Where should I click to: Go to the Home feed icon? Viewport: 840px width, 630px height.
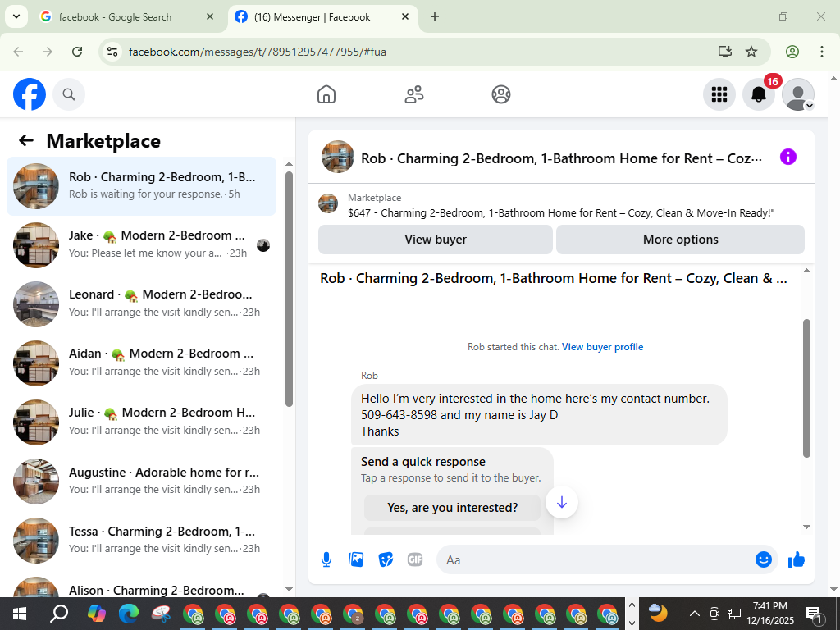tap(326, 94)
